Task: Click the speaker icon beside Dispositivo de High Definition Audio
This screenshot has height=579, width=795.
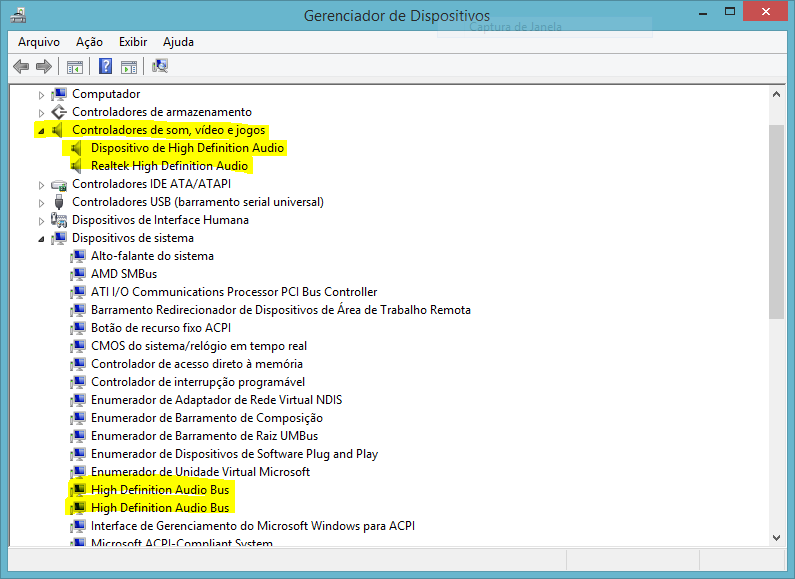Action: click(77, 148)
